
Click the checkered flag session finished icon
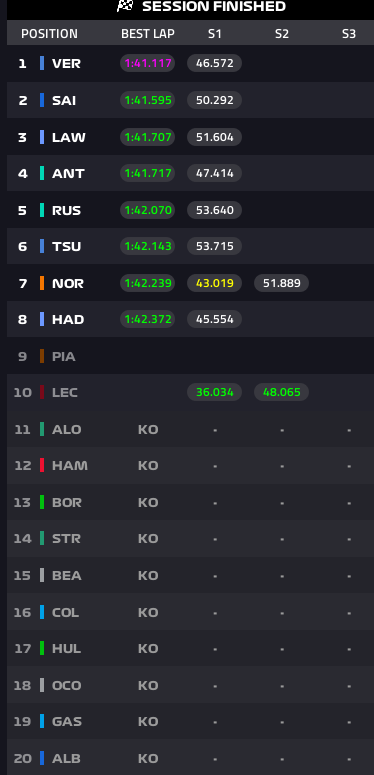125,6
